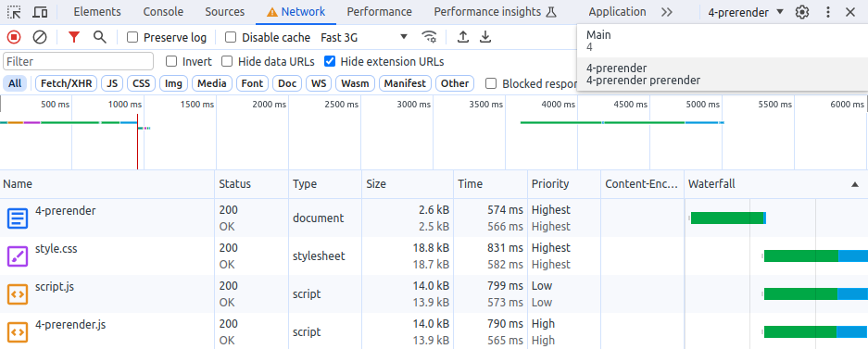Screen dimensions: 868x349
Task: Stop recording the network log
Action: coord(14,37)
